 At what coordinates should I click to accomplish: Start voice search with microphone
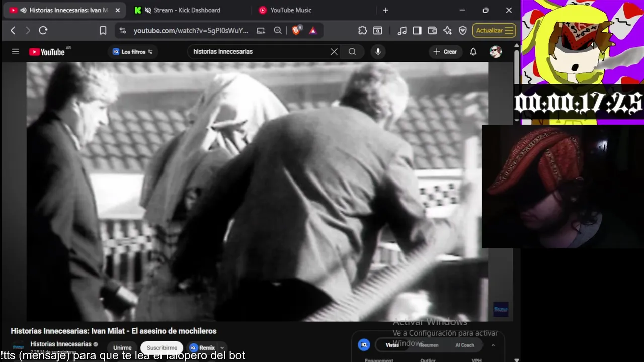point(378,52)
